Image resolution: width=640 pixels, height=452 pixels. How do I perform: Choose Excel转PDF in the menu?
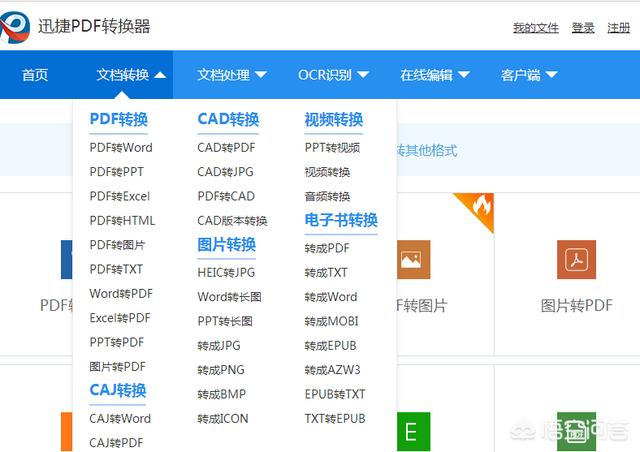120,318
